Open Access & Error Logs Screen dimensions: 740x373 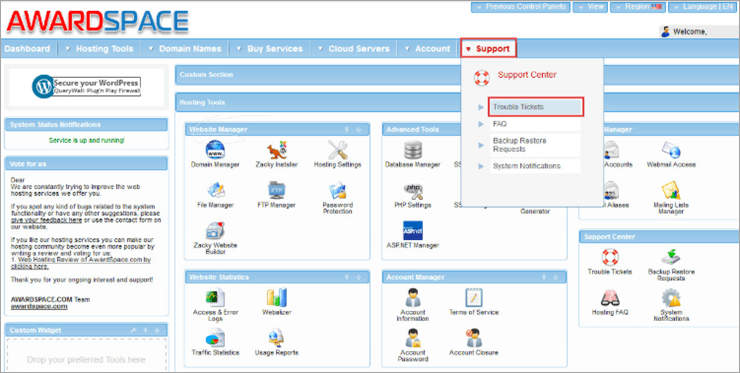coord(215,298)
